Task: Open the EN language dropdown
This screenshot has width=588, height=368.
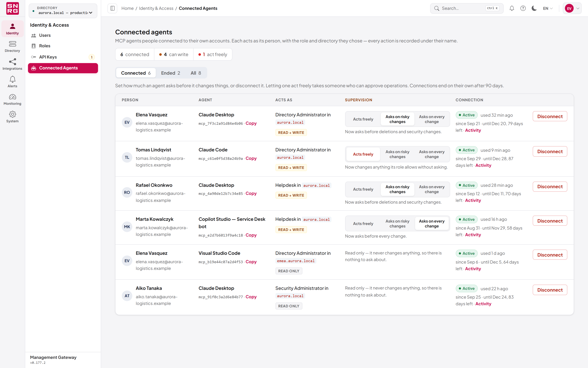Action: 548,8
